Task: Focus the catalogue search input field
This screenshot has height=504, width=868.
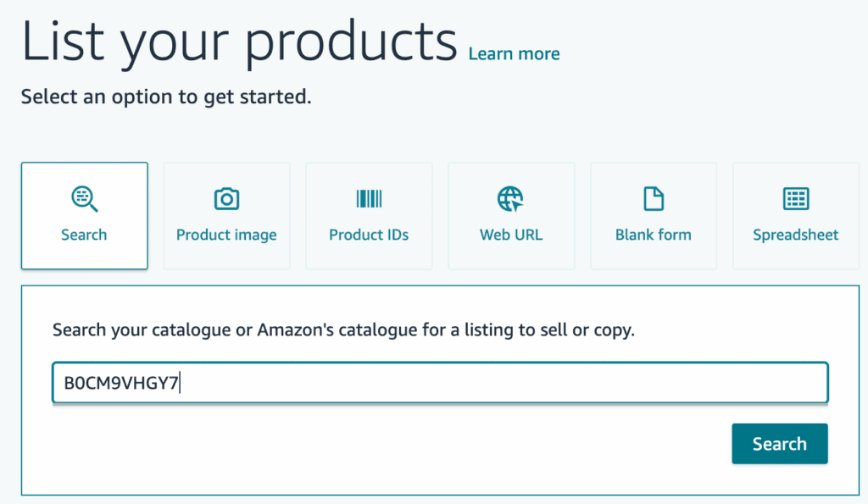Action: [x=509, y=383]
